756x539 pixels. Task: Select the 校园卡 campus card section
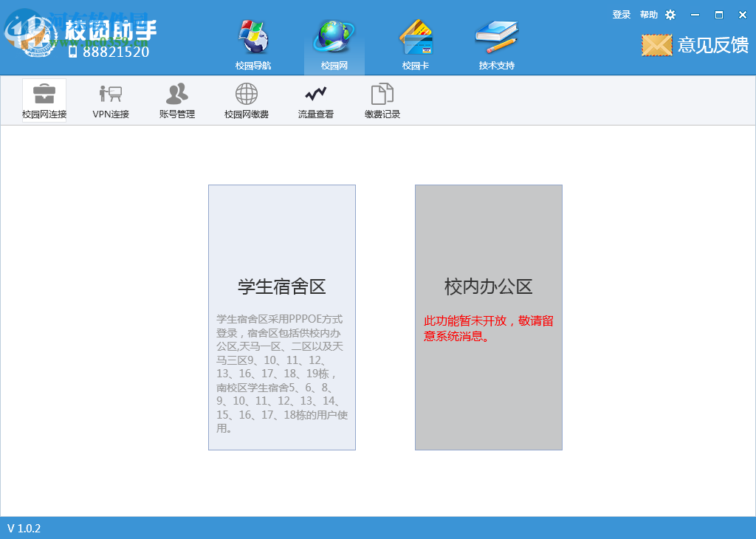[416, 42]
